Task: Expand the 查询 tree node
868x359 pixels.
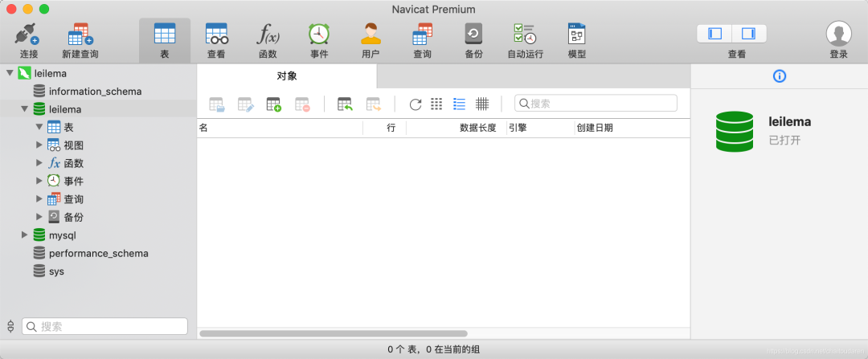Action: click(x=39, y=198)
